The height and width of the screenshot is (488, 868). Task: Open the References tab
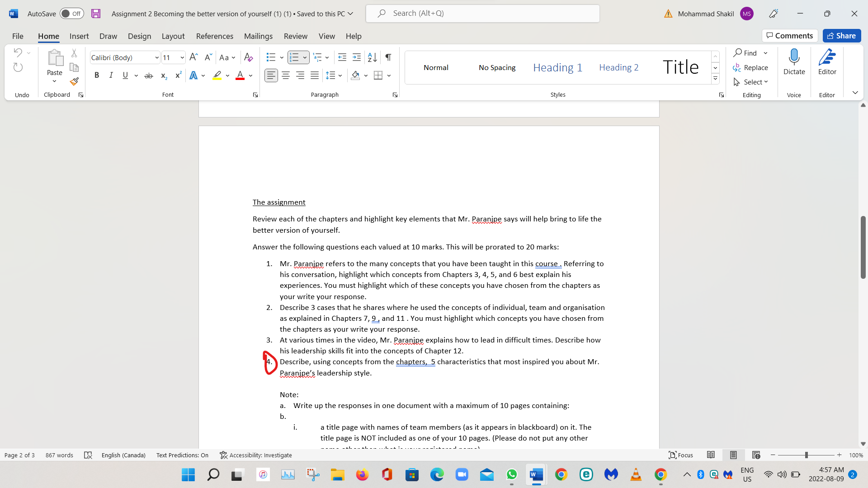click(x=214, y=36)
